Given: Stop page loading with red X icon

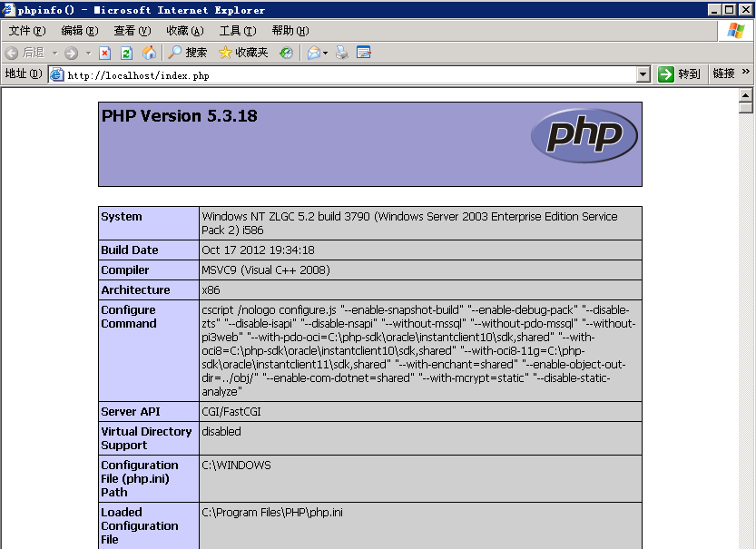Looking at the screenshot, I should pos(104,53).
